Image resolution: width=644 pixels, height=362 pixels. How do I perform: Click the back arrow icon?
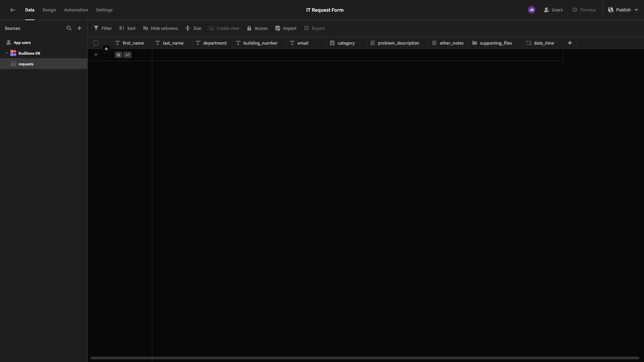pos(13,10)
